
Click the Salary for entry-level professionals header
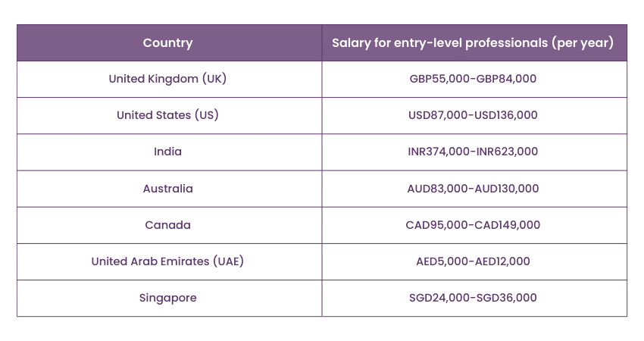coord(473,43)
